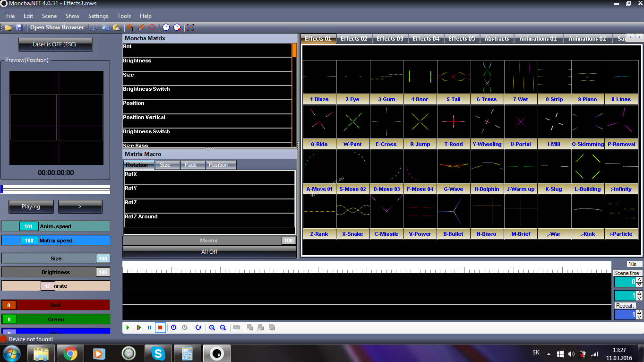
Task: Click the paste clipboard toolbar icon
Action: (x=116, y=27)
